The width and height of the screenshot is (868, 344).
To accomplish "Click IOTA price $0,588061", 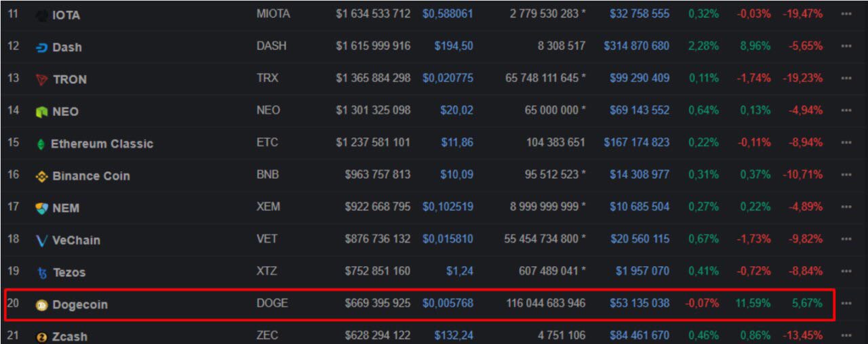I will tap(448, 14).
